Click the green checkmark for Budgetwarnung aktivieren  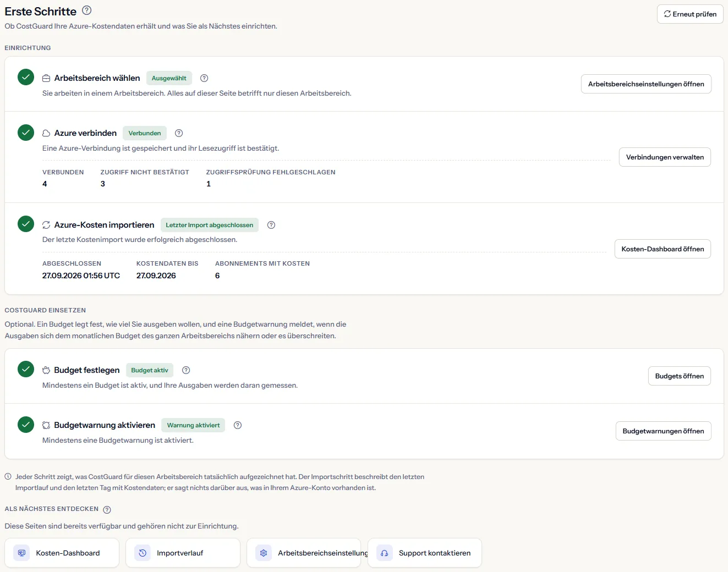point(26,424)
